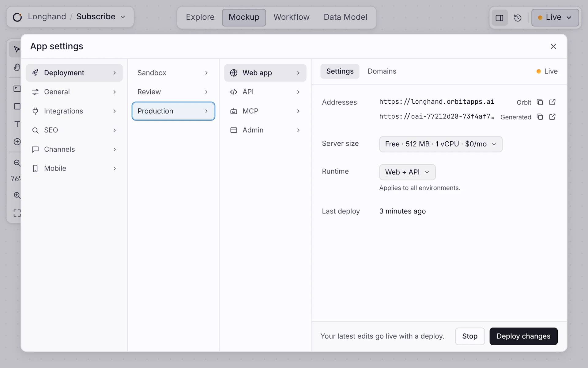Select the Production environment
The width and height of the screenshot is (588, 368).
173,111
